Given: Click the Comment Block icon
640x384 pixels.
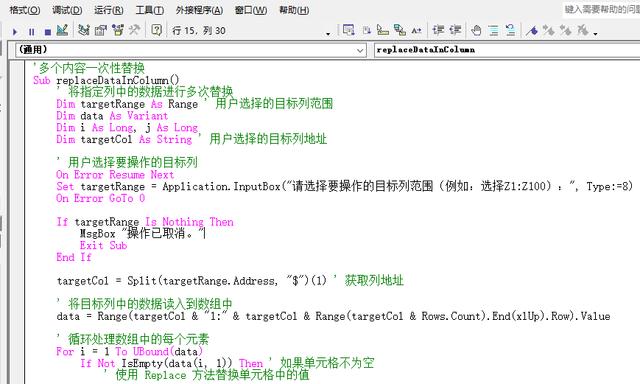Looking at the screenshot, I should point(493,30).
